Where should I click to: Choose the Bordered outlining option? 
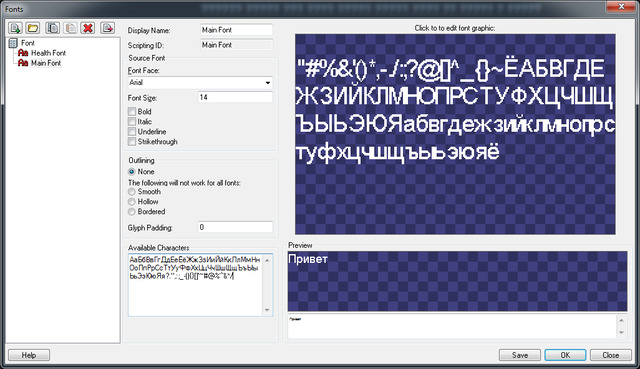pyautogui.click(x=131, y=212)
